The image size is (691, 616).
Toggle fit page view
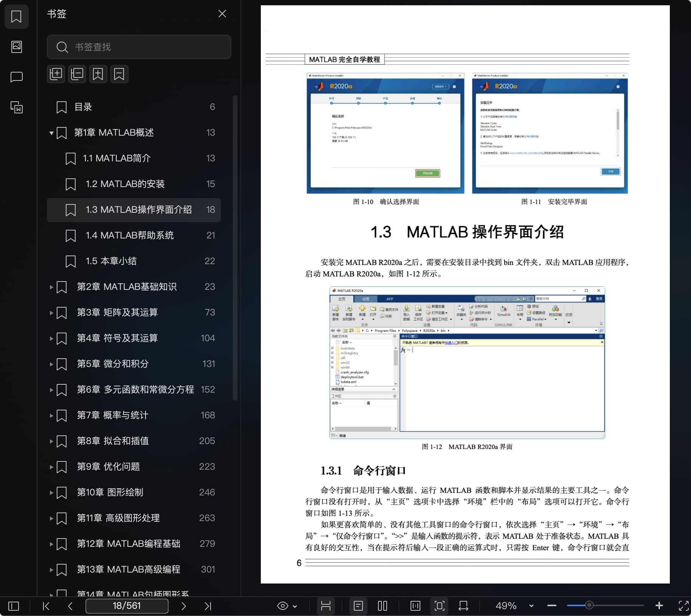click(x=439, y=606)
